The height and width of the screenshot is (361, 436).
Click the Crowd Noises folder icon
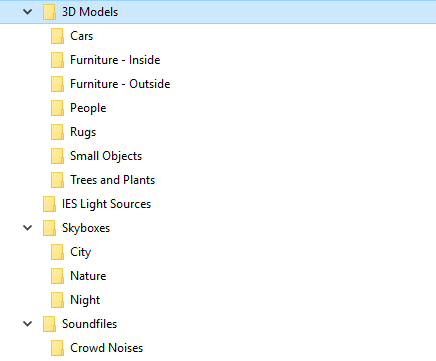pyautogui.click(x=57, y=348)
